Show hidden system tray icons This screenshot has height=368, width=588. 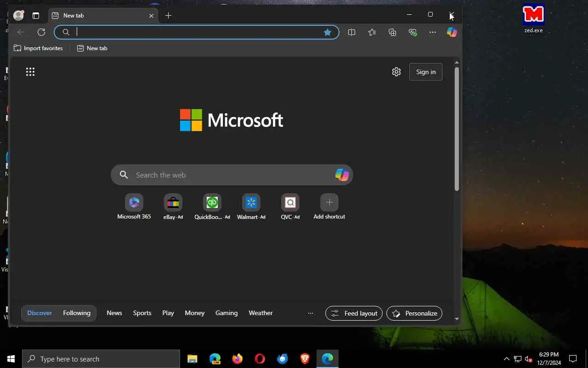(506, 359)
